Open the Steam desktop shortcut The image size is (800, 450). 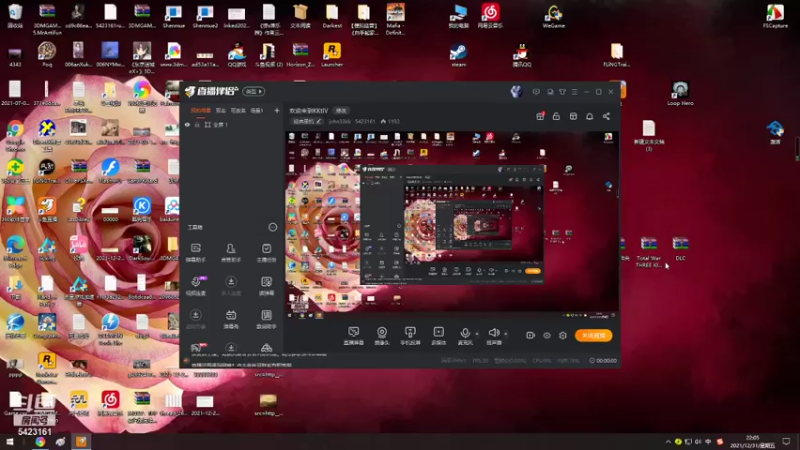tap(458, 55)
